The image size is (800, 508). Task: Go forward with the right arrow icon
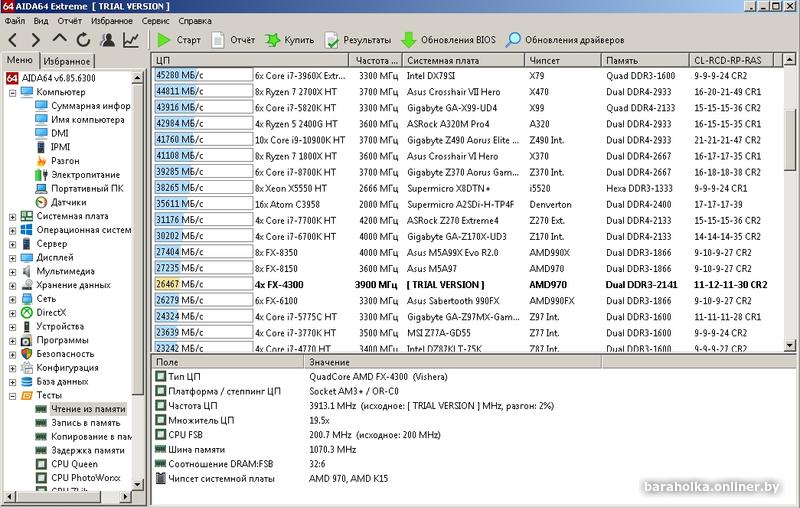(x=36, y=40)
